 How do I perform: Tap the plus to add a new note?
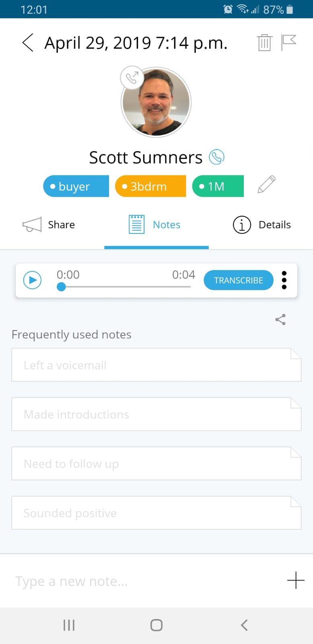(296, 580)
